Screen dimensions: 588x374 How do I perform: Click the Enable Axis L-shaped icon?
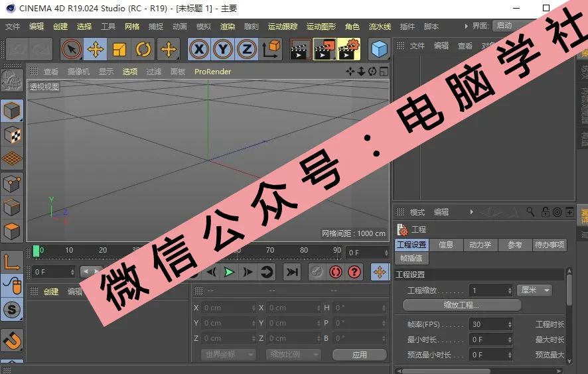tap(12, 262)
